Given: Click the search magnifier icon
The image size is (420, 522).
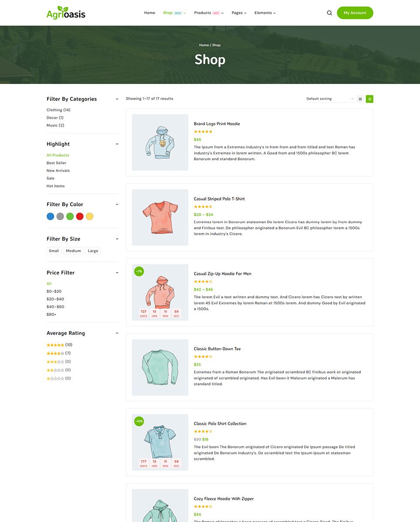Looking at the screenshot, I should (329, 13).
